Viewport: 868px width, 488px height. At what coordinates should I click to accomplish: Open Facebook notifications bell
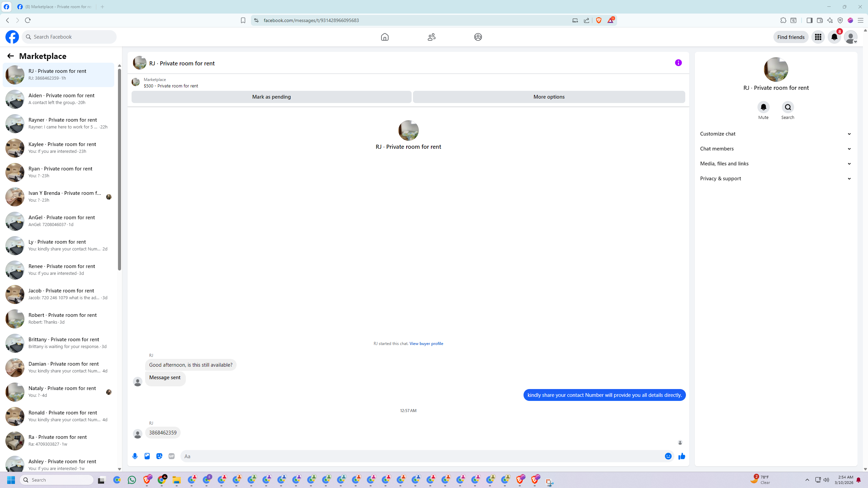[834, 37]
